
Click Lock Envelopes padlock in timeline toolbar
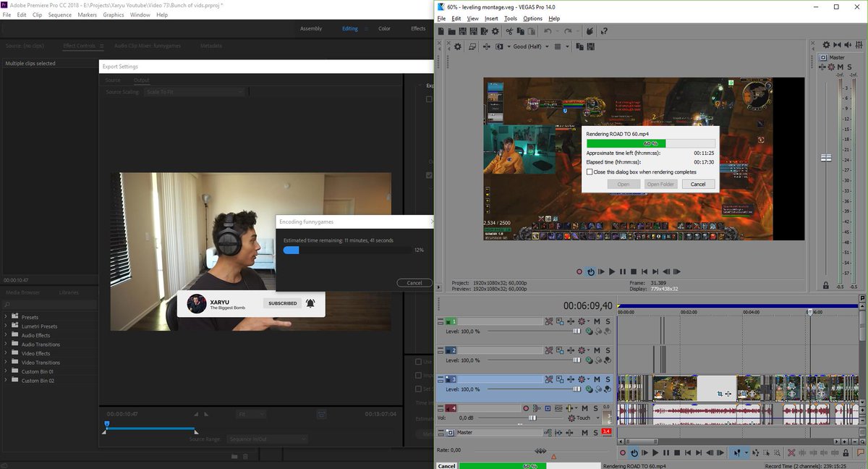coord(846,452)
